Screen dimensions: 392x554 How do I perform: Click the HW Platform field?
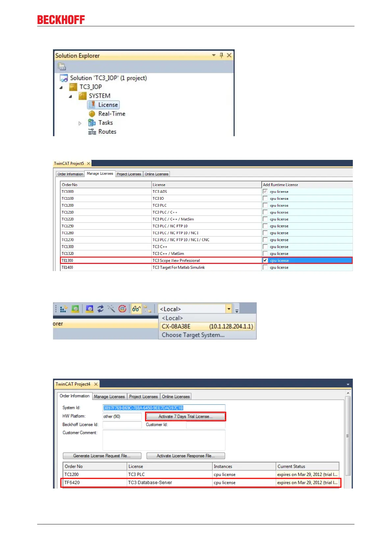click(x=122, y=416)
